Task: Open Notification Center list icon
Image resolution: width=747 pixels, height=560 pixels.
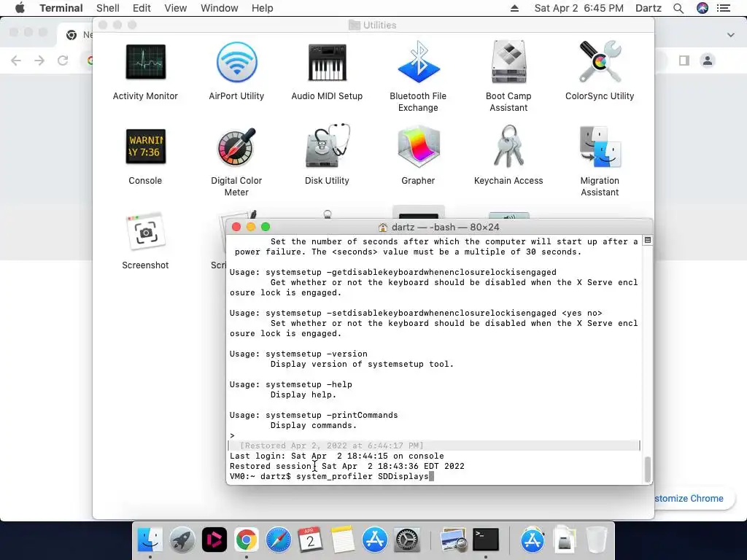Action: tap(724, 8)
